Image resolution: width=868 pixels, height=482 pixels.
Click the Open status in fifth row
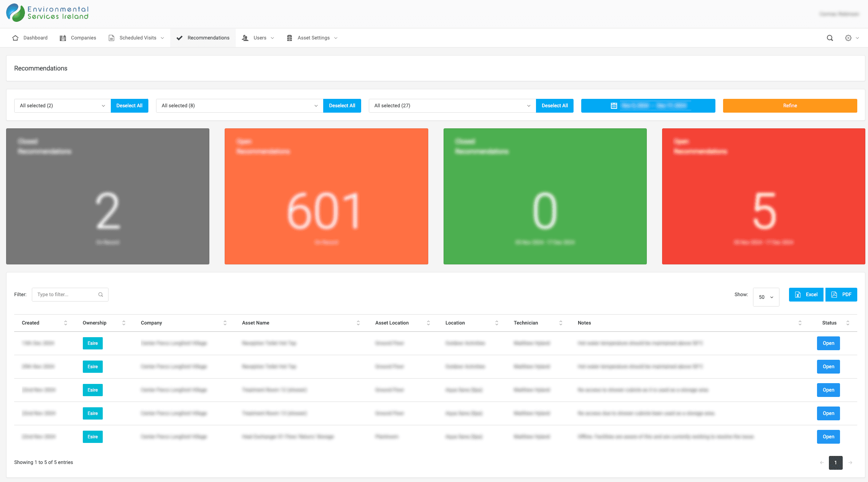[829, 437]
